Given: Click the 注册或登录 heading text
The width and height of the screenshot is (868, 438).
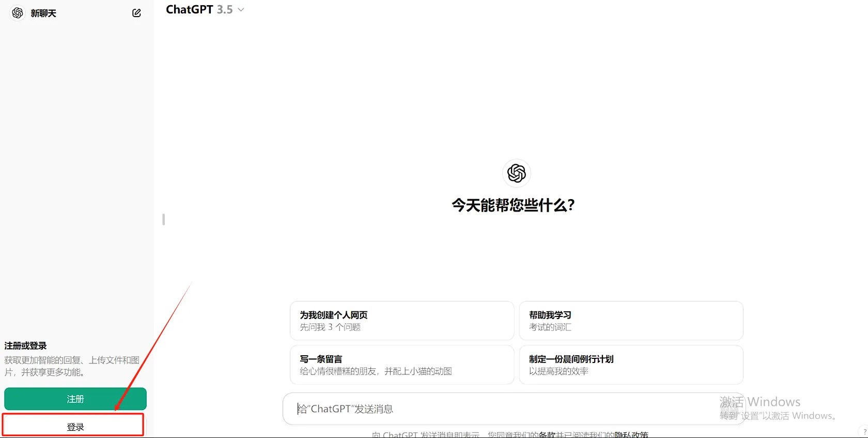Looking at the screenshot, I should pyautogui.click(x=26, y=345).
